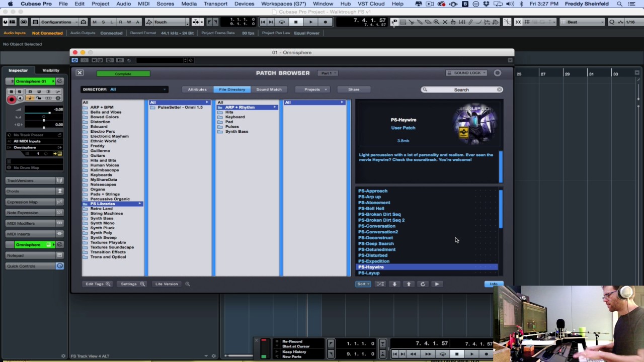Viewport: 644px width, 362px height.
Task: Select the Zoom magnifier tool
Action: coord(436,22)
